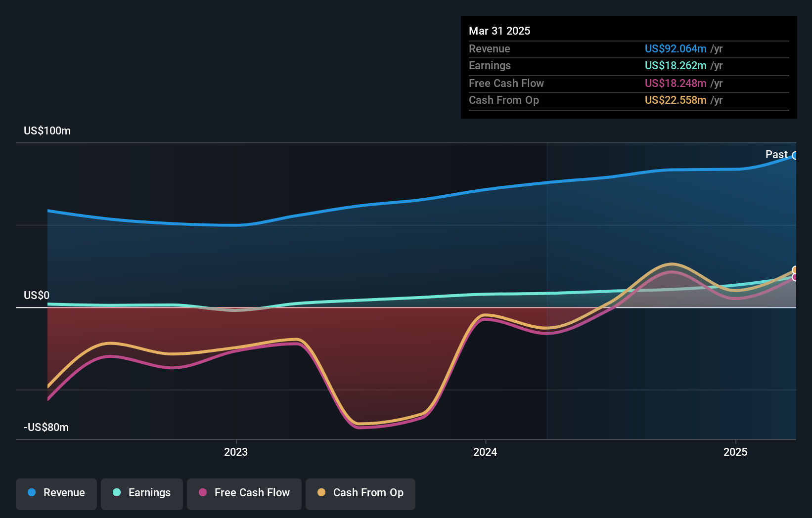This screenshot has width=812, height=518.
Task: Click the 2023 x-axis label
Action: click(x=236, y=452)
